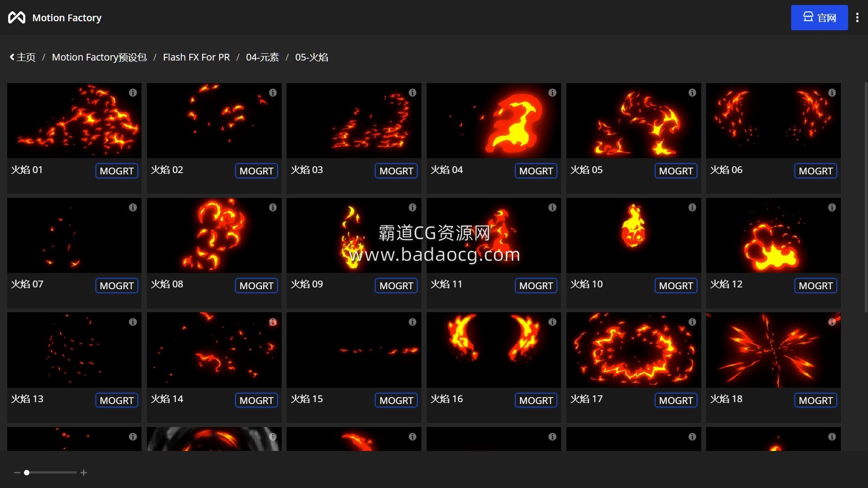Viewport: 868px width, 488px height.
Task: Show info for 火焰 08
Action: coord(273,207)
